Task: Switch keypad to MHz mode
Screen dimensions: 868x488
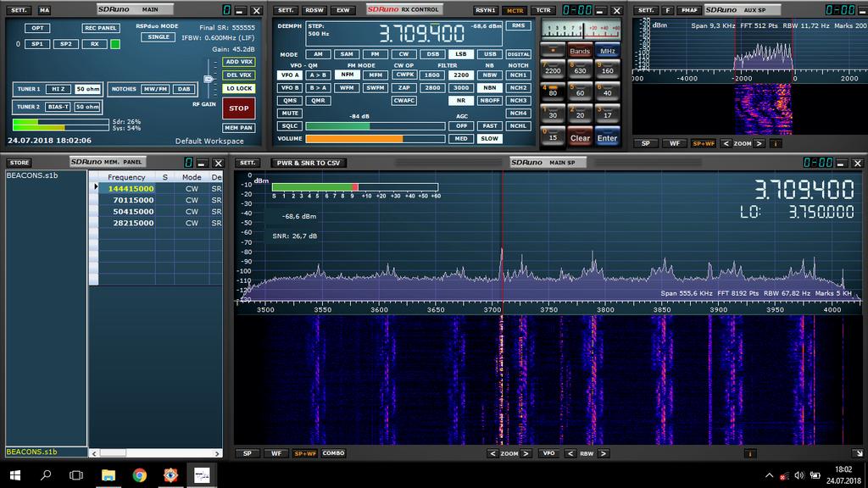Action: tap(607, 50)
